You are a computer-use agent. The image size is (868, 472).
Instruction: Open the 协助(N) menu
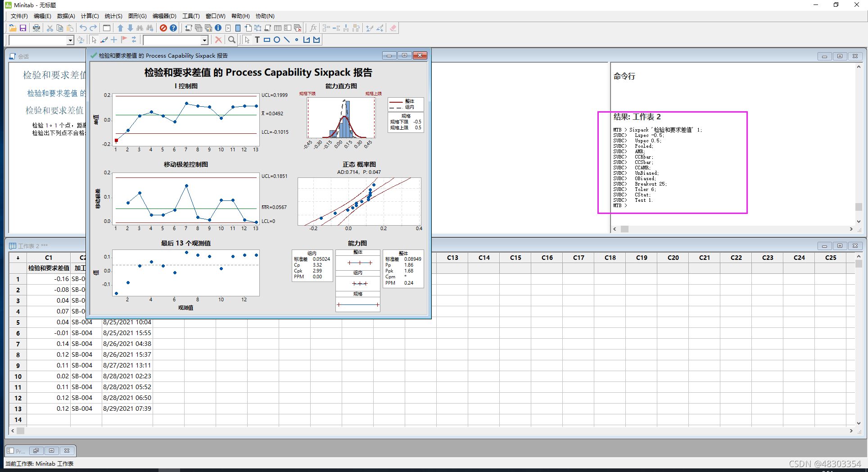click(x=265, y=16)
